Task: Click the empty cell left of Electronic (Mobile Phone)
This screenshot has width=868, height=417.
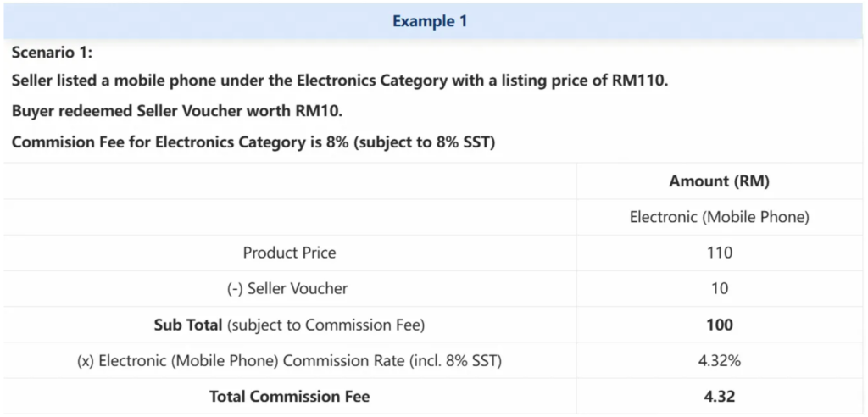Action: [x=290, y=218]
